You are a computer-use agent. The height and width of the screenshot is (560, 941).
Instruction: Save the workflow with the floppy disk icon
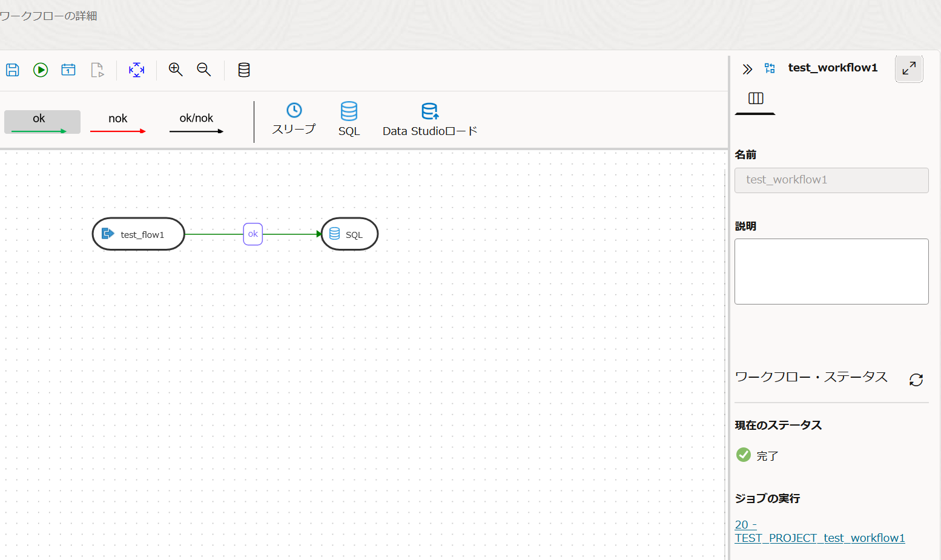coord(13,70)
